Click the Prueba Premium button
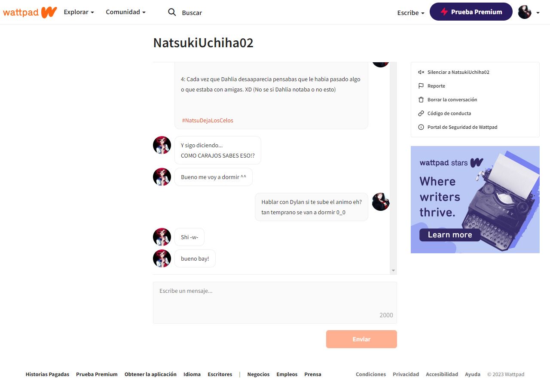Screen dimensions: 550x392 pyautogui.click(x=471, y=12)
